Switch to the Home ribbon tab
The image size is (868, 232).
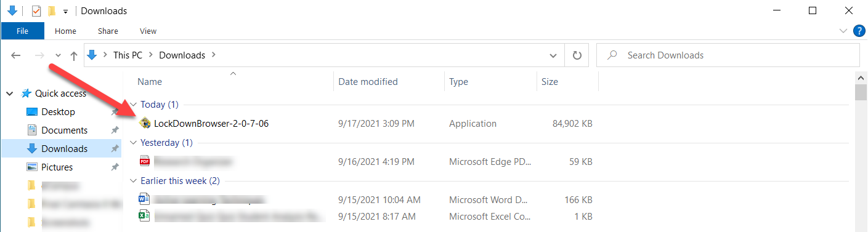(65, 31)
